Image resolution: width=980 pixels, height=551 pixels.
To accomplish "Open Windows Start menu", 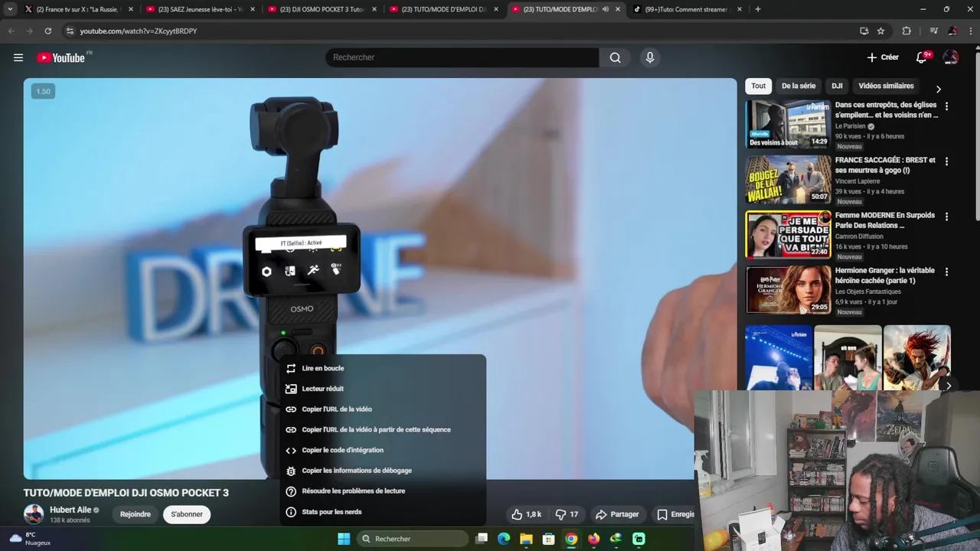I will [344, 539].
